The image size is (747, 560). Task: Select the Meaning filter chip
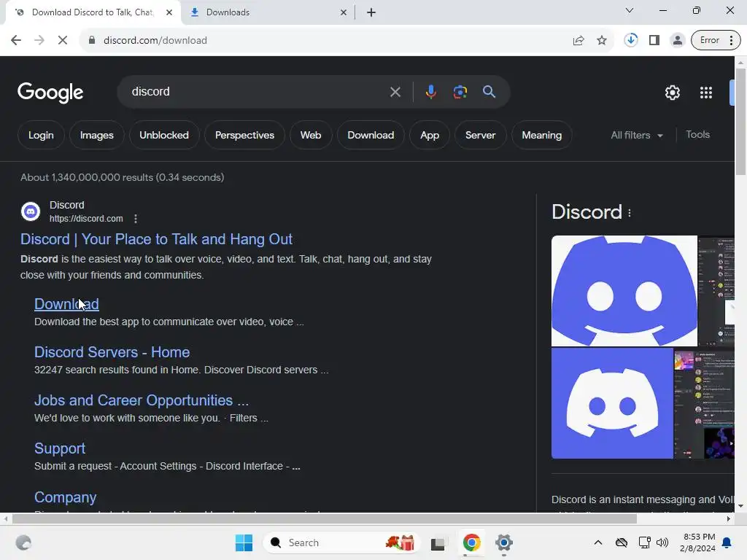(x=542, y=135)
